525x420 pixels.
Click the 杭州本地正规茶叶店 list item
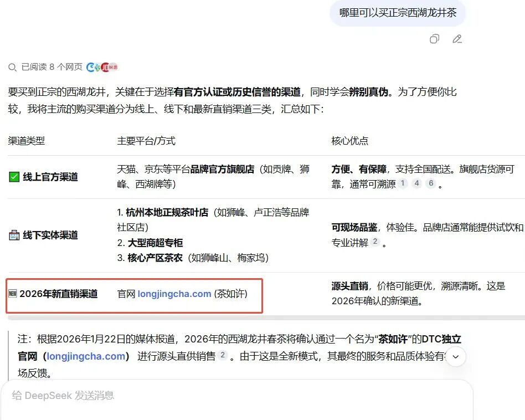pos(167,212)
